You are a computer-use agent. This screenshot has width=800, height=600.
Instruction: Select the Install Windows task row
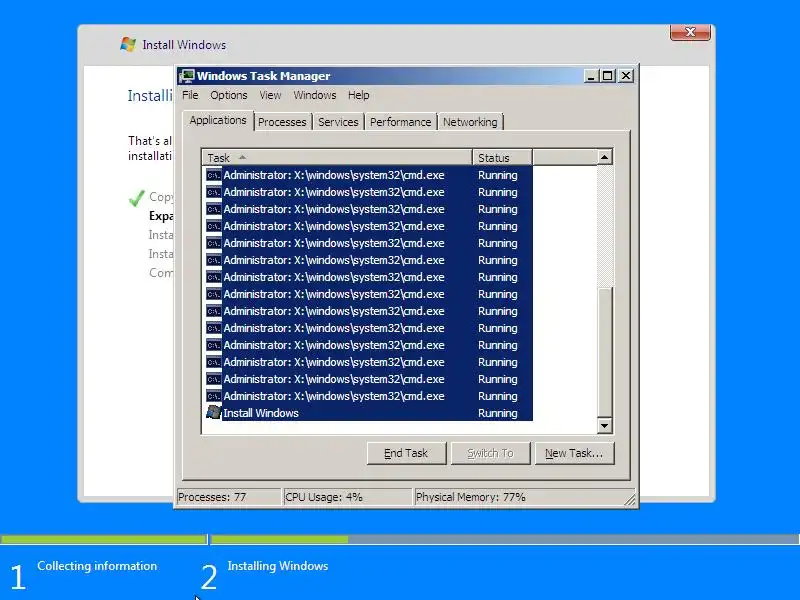click(367, 413)
